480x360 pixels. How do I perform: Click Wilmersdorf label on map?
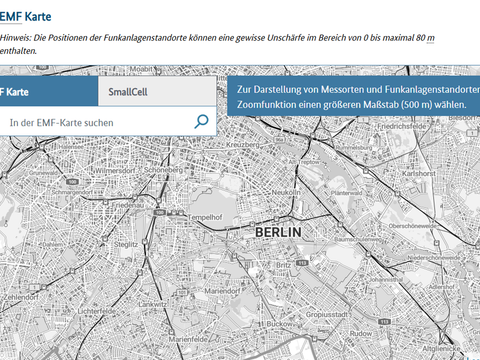click(115, 171)
